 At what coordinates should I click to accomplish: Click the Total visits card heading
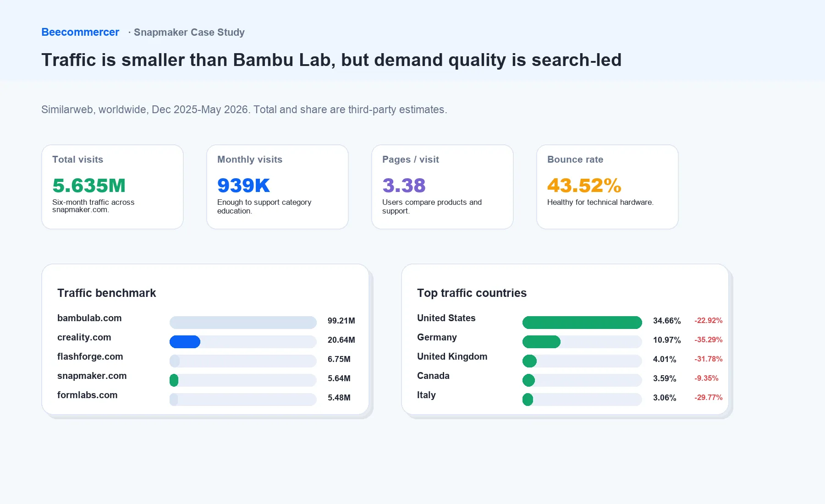pos(77,159)
